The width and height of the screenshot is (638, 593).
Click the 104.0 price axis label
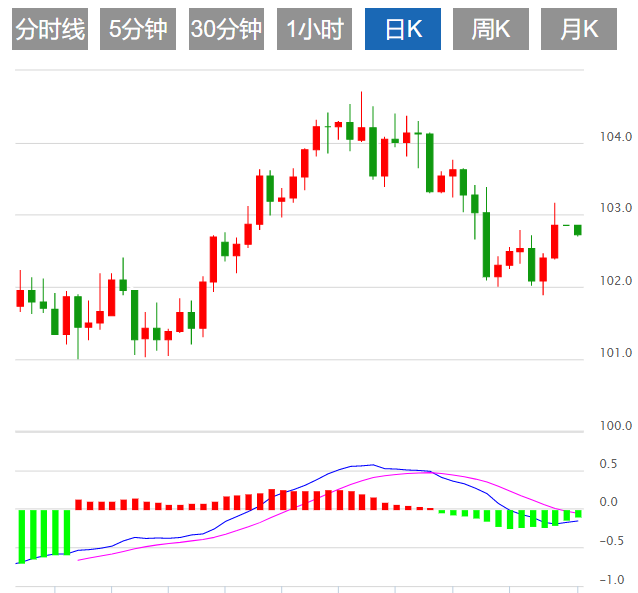(x=616, y=137)
